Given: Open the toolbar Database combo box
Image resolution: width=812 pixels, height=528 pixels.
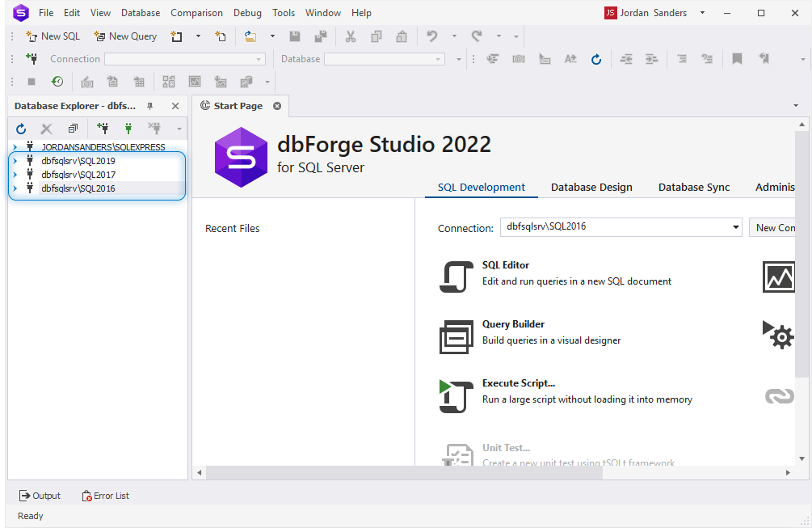Looking at the screenshot, I should tap(385, 59).
